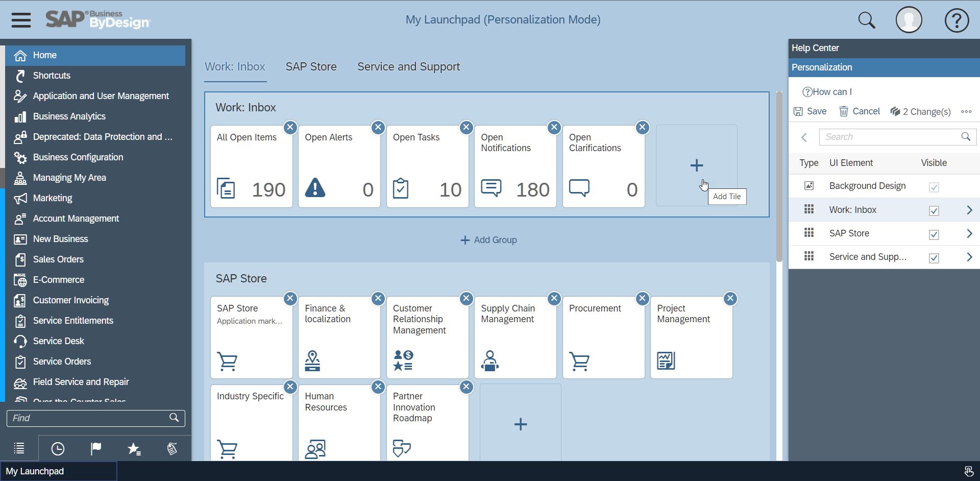Click the Service Desk headset icon

(x=20, y=341)
